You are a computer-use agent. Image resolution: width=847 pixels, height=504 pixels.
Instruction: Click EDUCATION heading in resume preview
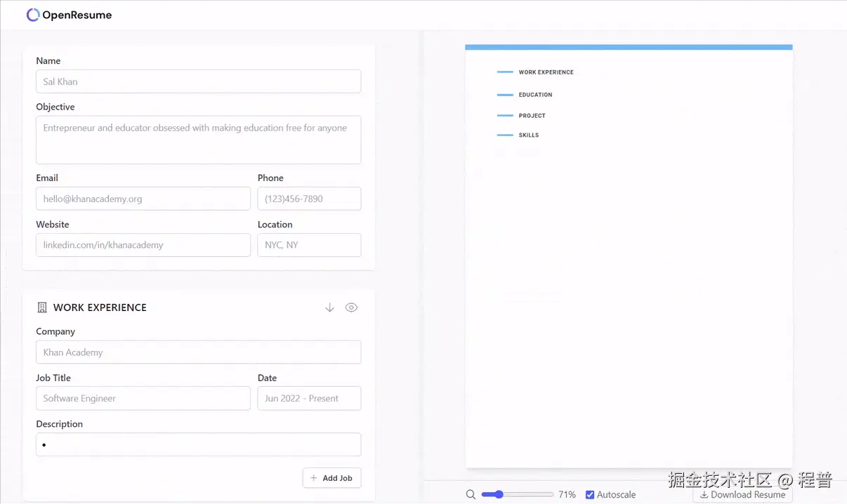click(x=535, y=95)
